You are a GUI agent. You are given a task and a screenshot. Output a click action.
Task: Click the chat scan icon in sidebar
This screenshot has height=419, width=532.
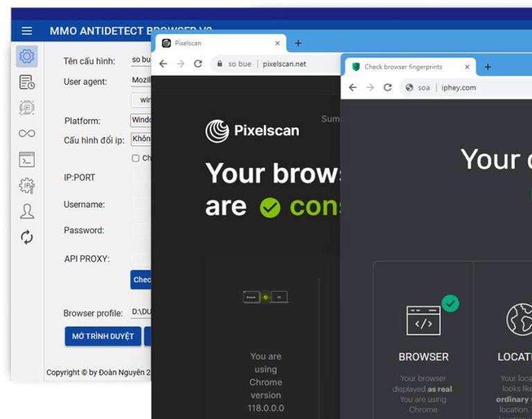pyautogui.click(x=27, y=107)
